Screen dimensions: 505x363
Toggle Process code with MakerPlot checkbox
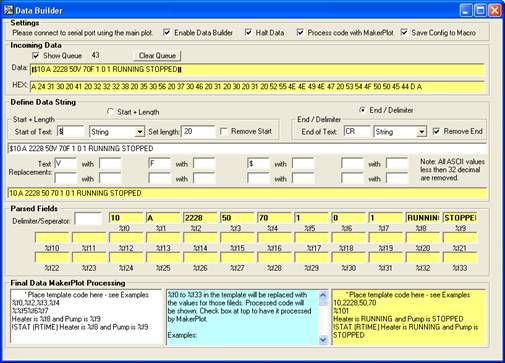(x=300, y=32)
